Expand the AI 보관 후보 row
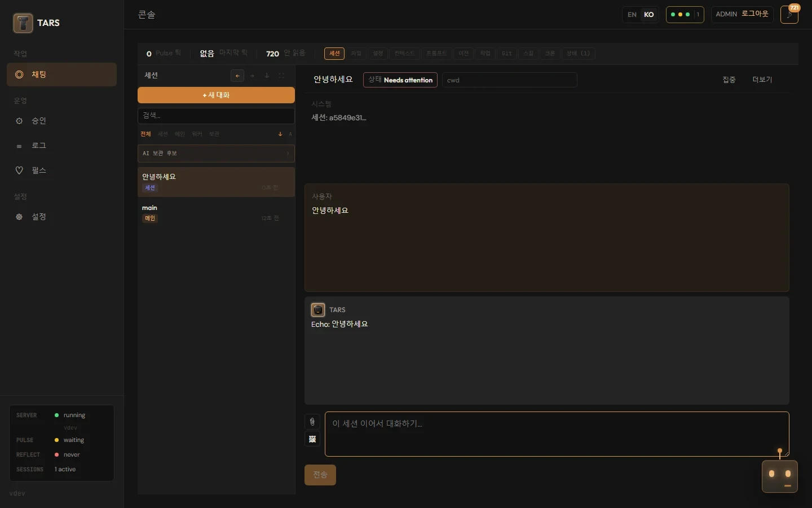Image resolution: width=812 pixels, height=508 pixels. point(216,154)
